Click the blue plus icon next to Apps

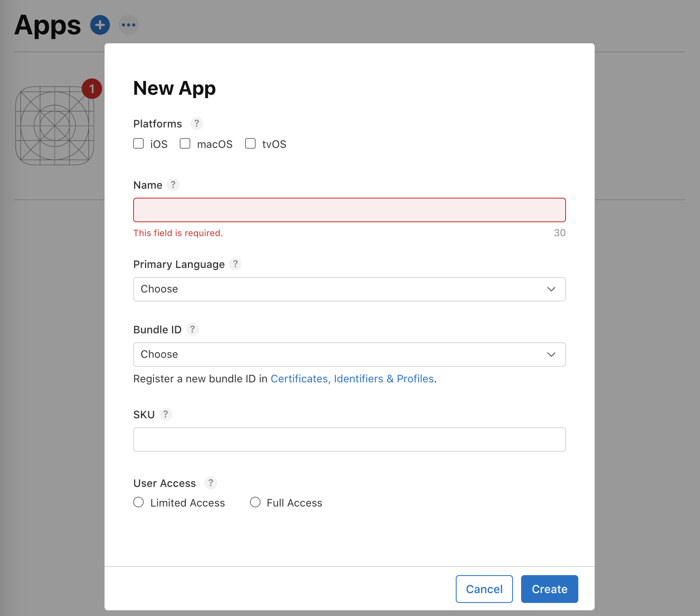99,25
